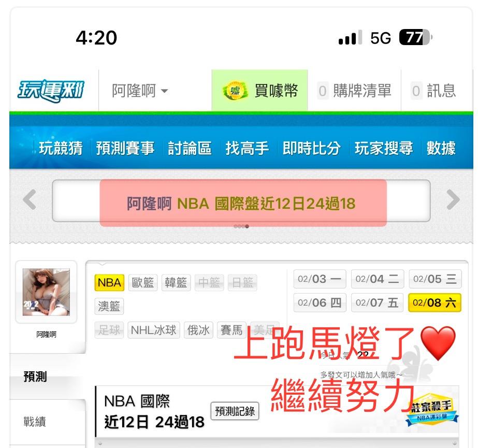The height and width of the screenshot is (448, 478).
Task: Open 即時比分 in navigation bar
Action: pos(312,148)
